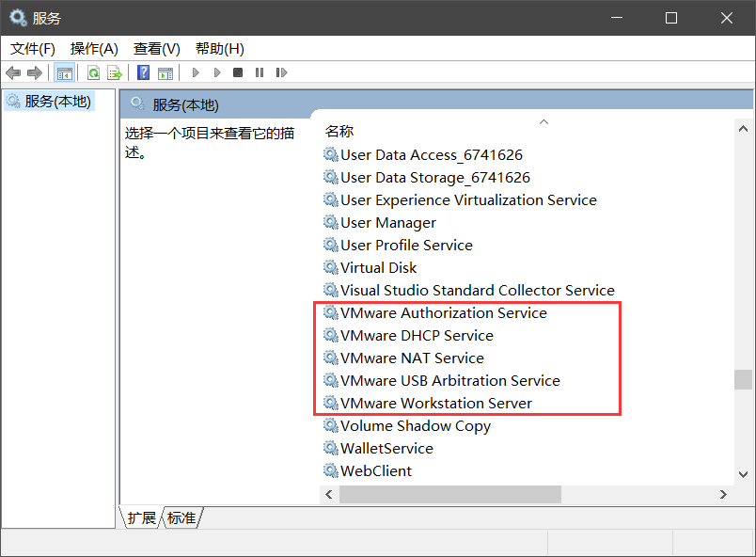
Task: Open the 帮助(H) menu
Action: (x=220, y=49)
